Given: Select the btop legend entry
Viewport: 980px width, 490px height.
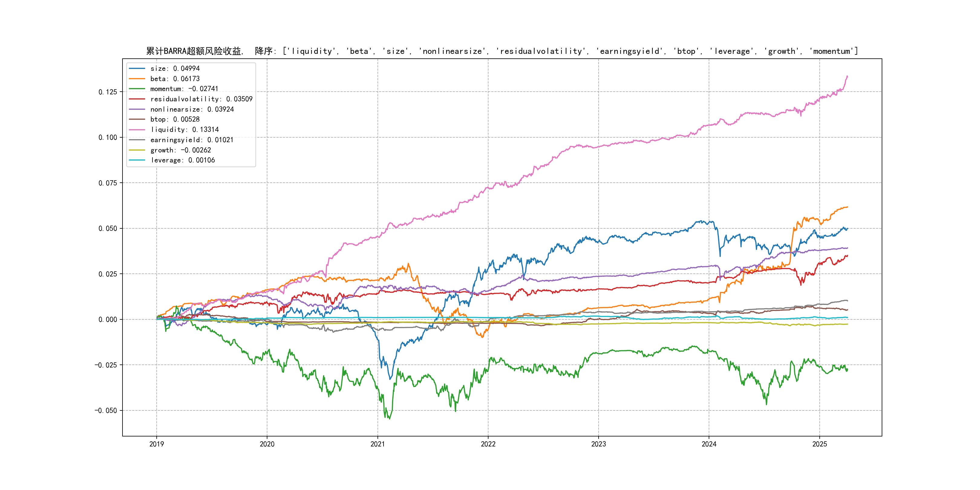Looking at the screenshot, I should (175, 119).
